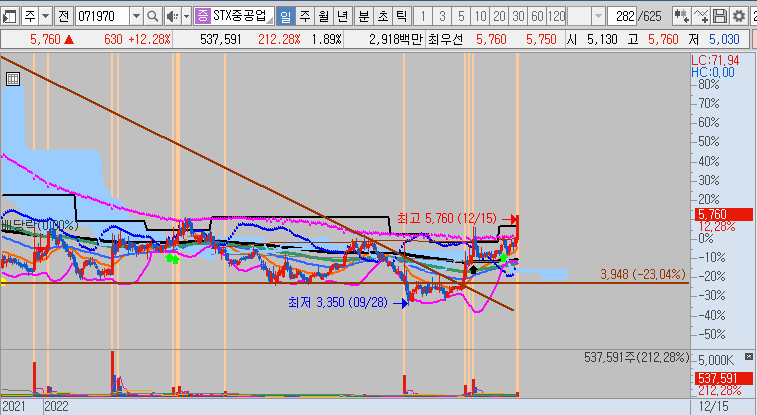Screen dimensions: 757x415
Task: Select the 1 interval button
Action: 423,16
